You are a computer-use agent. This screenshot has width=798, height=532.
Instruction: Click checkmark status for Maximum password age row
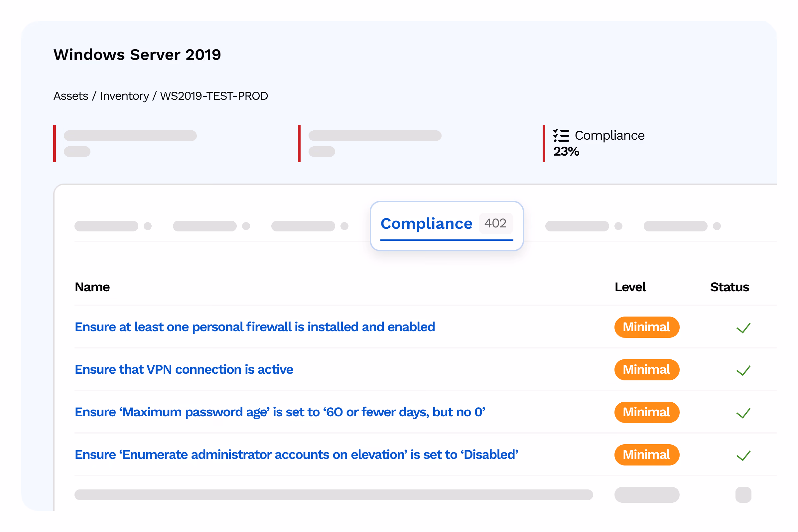click(743, 413)
